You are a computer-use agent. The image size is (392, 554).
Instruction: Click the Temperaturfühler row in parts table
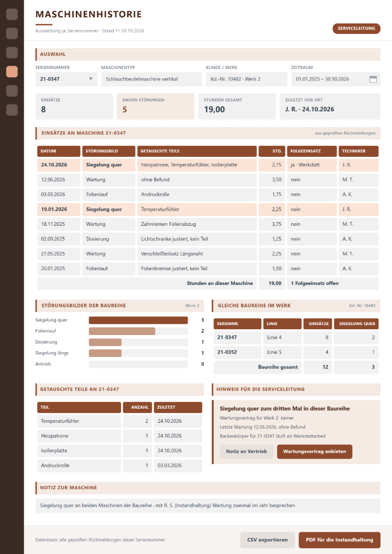pos(120,421)
